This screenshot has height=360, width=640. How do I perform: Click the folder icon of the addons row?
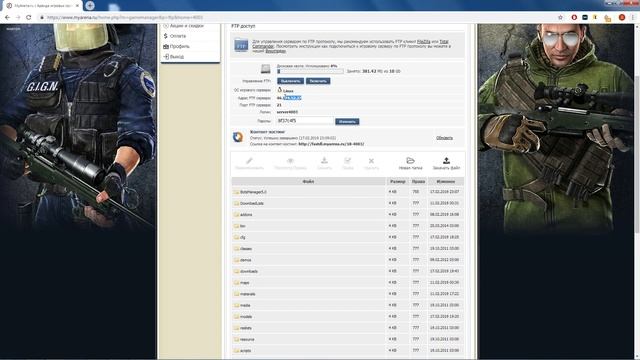[x=236, y=215]
